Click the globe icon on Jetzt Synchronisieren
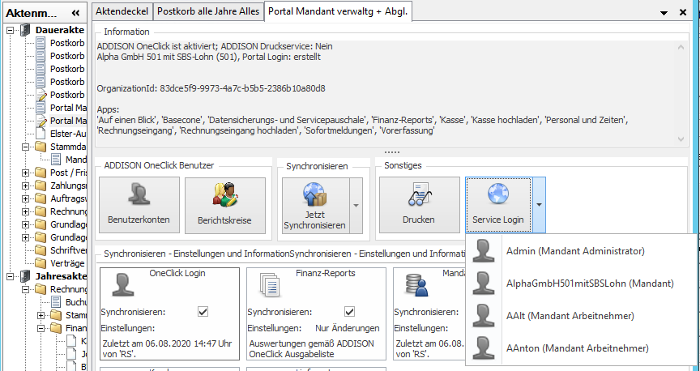Viewport: 700px width, 371px height. 315,195
